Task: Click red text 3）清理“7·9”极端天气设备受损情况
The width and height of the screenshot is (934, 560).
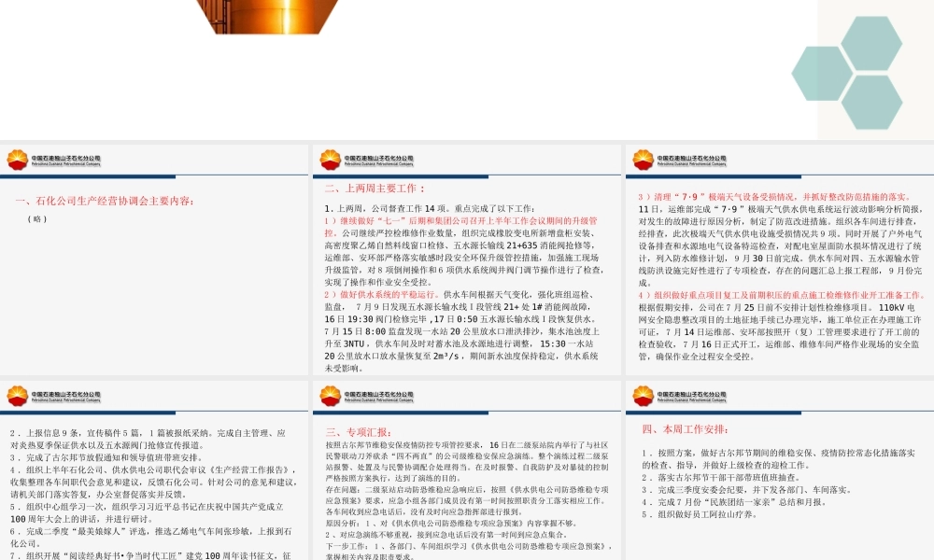Action: click(x=773, y=197)
